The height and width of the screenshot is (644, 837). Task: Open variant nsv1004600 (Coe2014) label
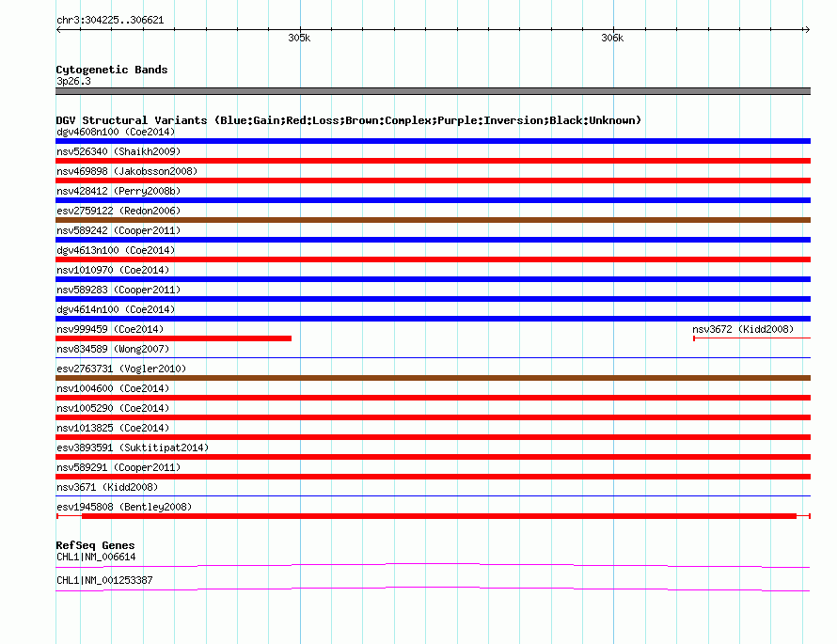(x=113, y=388)
